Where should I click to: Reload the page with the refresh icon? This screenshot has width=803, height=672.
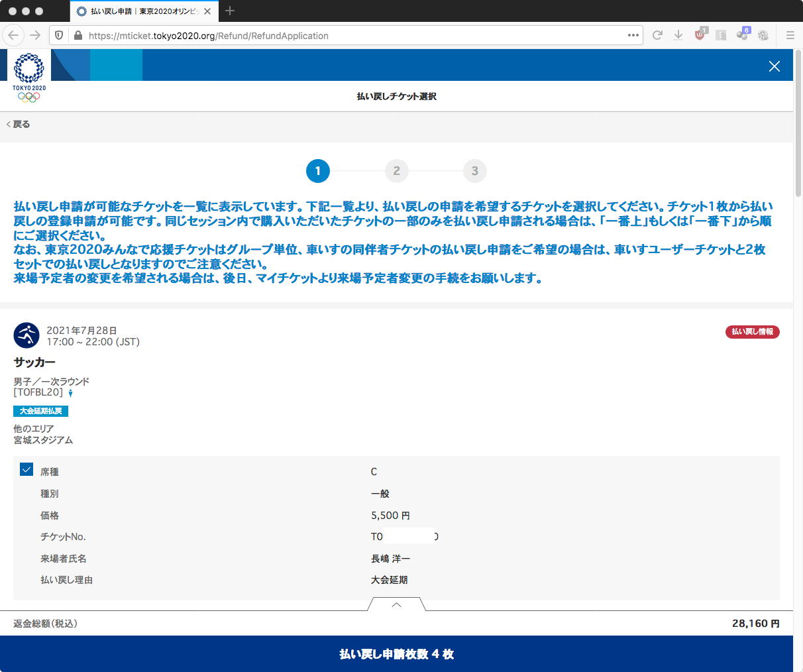(x=657, y=35)
